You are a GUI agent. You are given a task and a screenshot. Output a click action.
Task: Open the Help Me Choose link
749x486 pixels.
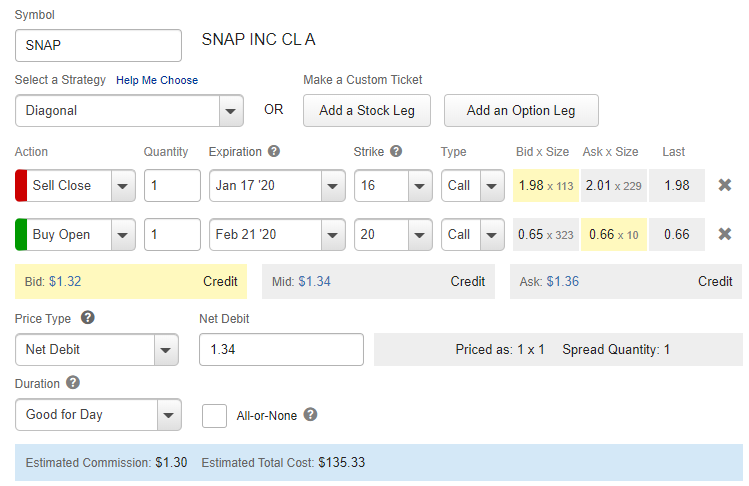pos(157,80)
